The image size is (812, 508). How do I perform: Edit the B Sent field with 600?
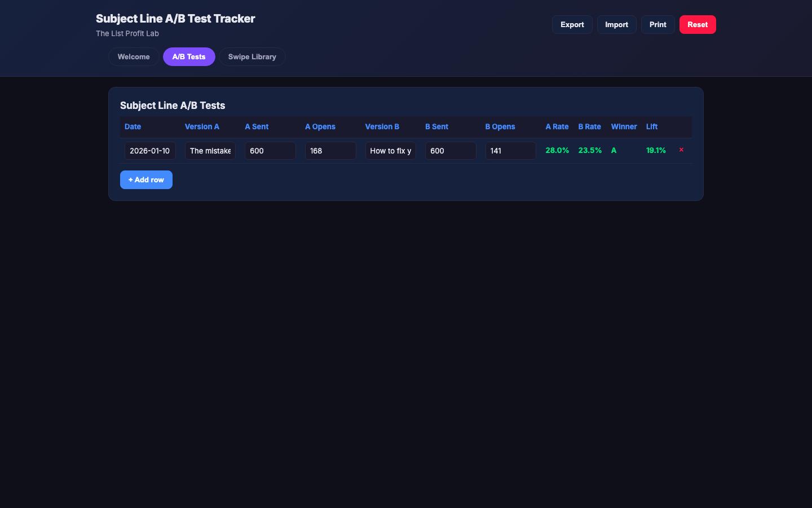[x=451, y=151]
